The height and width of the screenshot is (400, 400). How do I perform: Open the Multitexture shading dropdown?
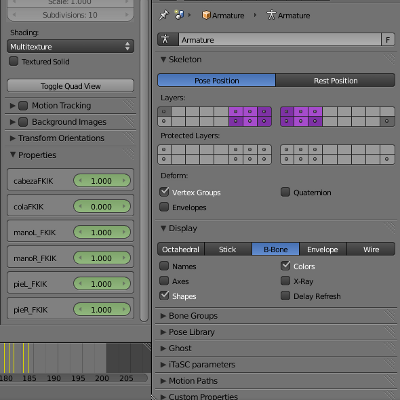click(x=70, y=46)
